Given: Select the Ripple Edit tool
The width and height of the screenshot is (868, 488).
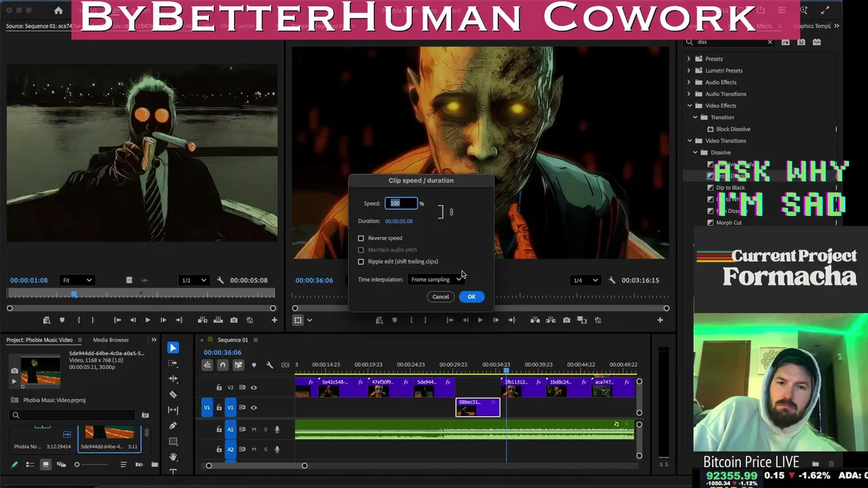Looking at the screenshot, I should pyautogui.click(x=173, y=379).
